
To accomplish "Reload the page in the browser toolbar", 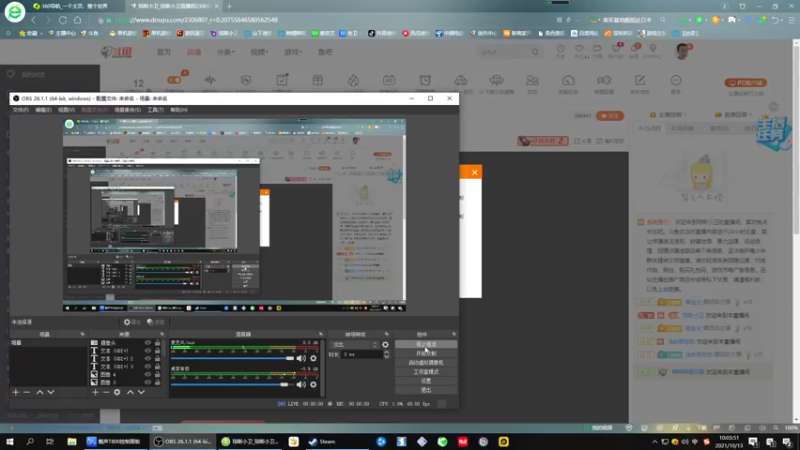I will (x=63, y=20).
